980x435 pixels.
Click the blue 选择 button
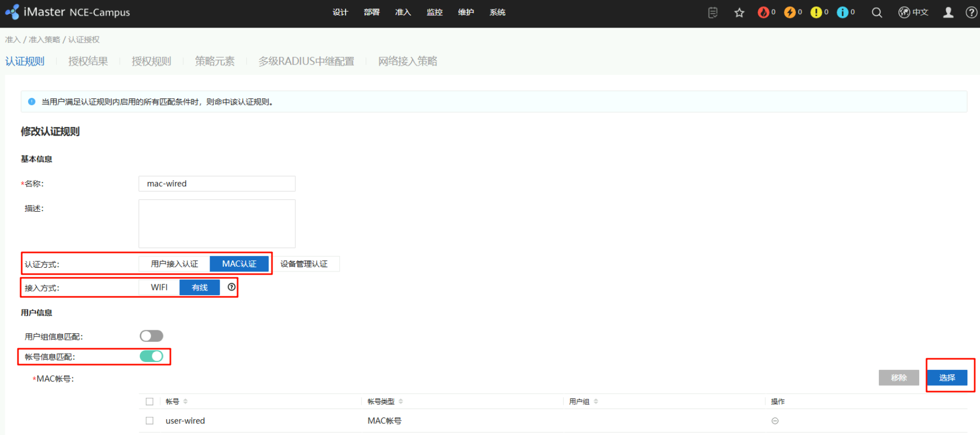[x=947, y=377]
